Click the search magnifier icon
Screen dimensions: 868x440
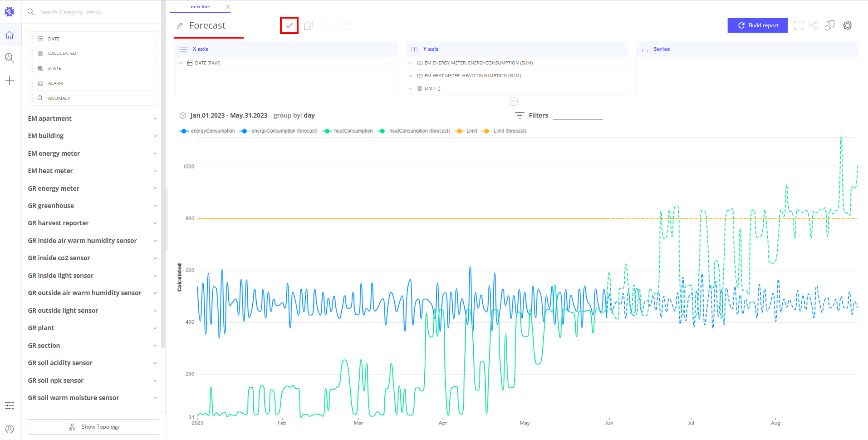coord(31,12)
